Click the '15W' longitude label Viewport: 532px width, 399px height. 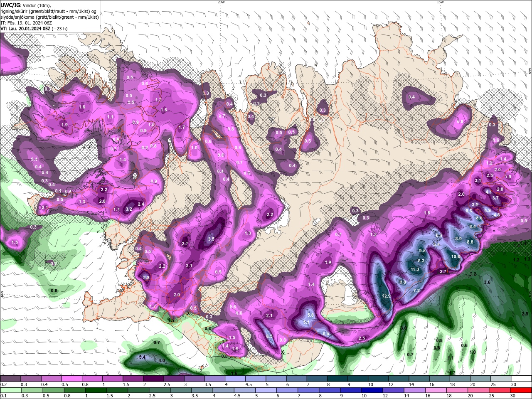point(440,2)
